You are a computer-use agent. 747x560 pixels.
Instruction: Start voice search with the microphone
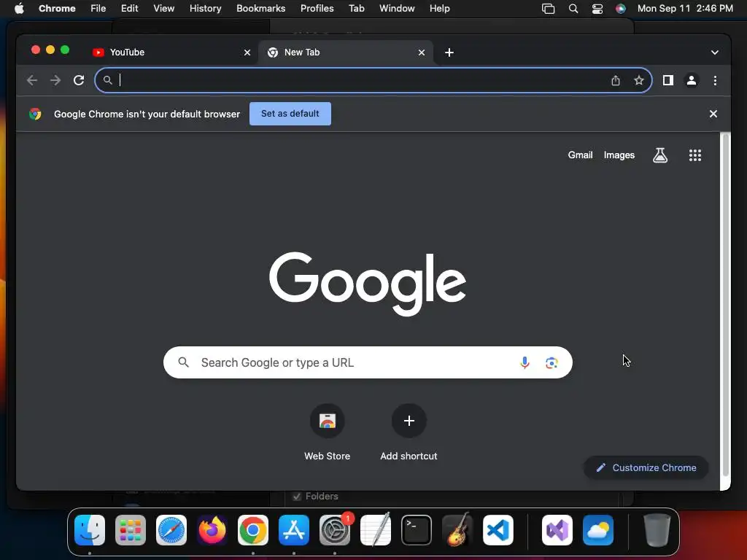[525, 363]
